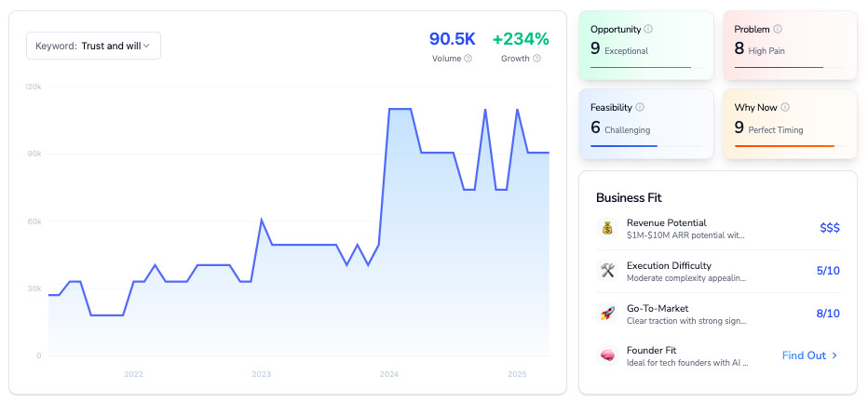
Task: Open the Keyword dropdown selector
Action: [93, 46]
